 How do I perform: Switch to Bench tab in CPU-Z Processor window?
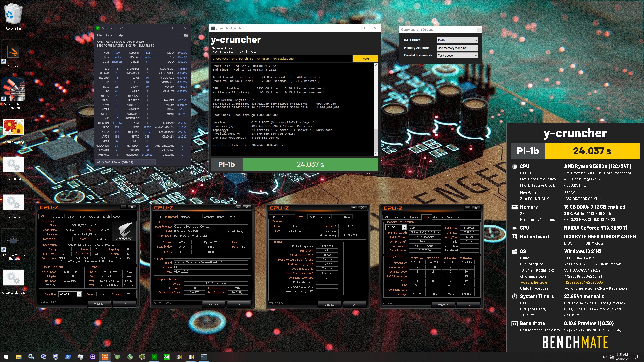(x=106, y=217)
